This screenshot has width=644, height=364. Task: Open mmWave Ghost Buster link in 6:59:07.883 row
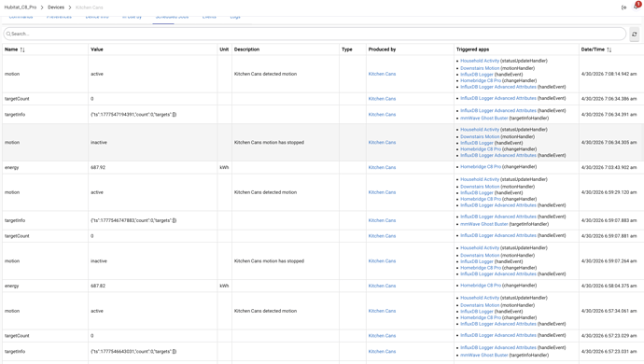tap(483, 224)
